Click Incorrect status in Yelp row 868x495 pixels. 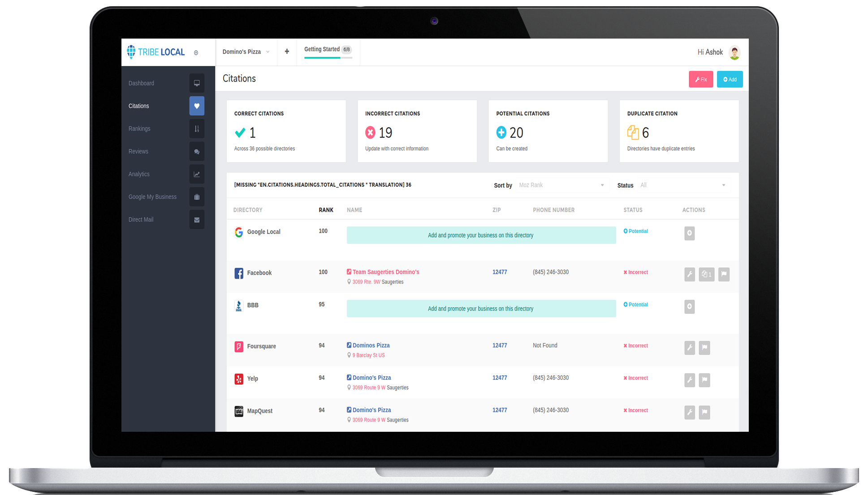[635, 378]
